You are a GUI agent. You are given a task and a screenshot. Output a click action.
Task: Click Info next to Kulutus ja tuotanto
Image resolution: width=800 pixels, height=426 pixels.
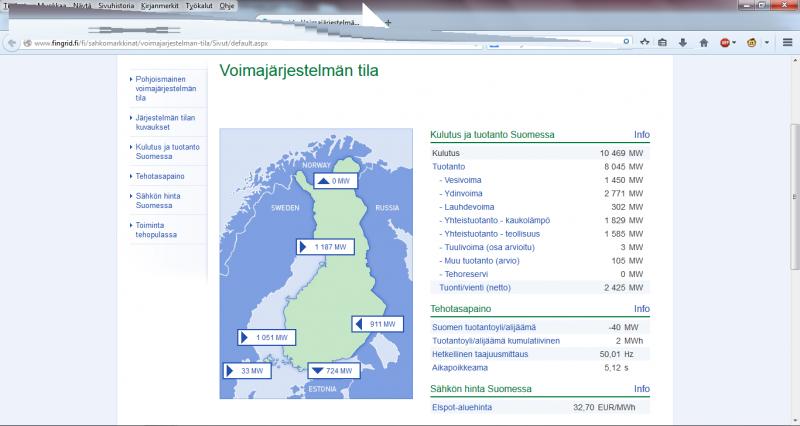[x=642, y=134]
